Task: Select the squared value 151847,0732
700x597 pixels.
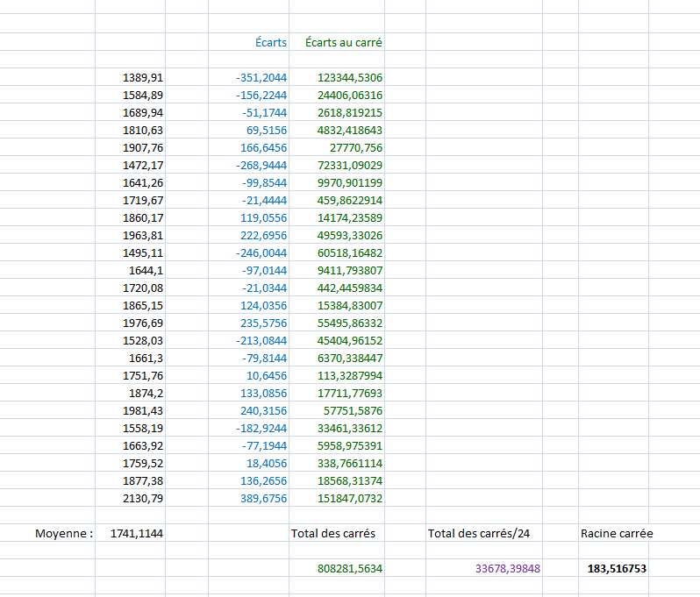Action: [349, 498]
